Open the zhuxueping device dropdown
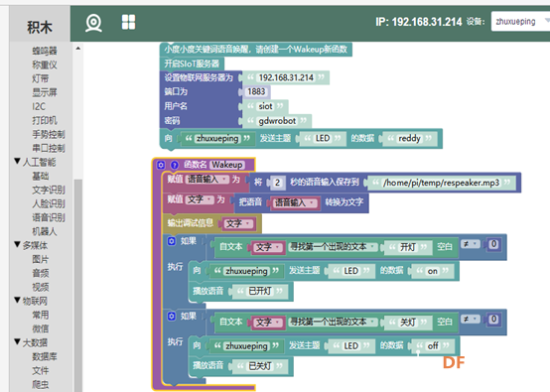This screenshot has height=392, width=550. click(x=520, y=22)
